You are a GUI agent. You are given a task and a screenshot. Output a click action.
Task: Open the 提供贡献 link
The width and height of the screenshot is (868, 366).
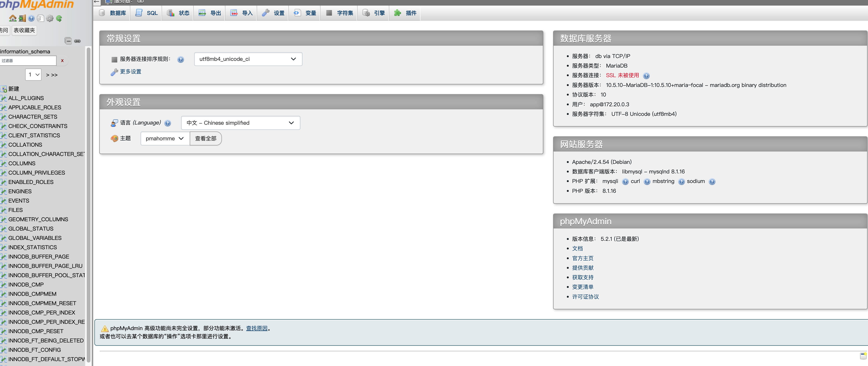point(583,268)
